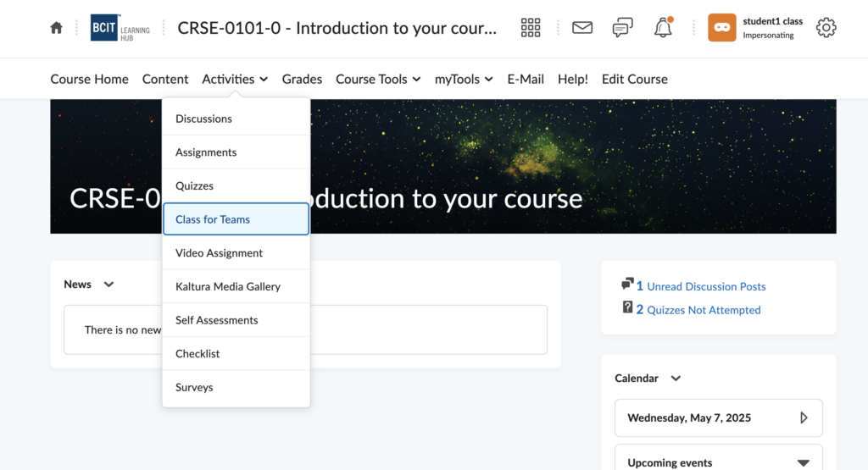The image size is (868, 470).
Task: Click the calendar date next arrow
Action: pyautogui.click(x=804, y=417)
